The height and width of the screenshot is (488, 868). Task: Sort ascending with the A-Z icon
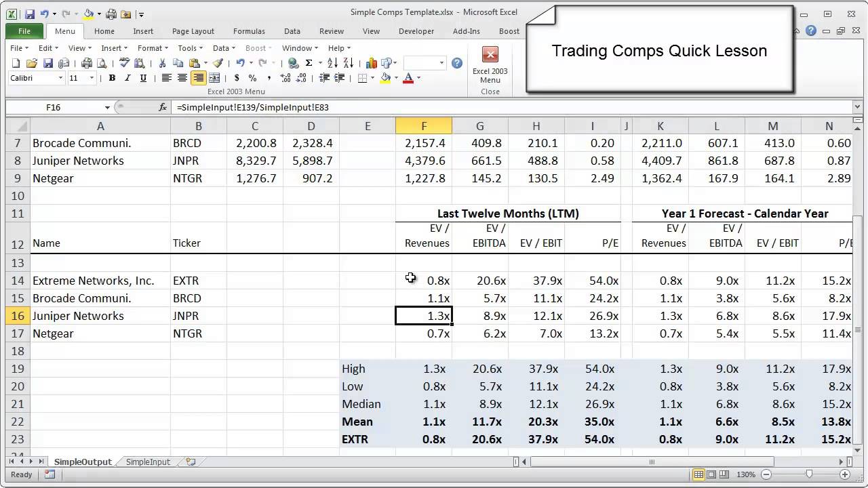point(333,63)
